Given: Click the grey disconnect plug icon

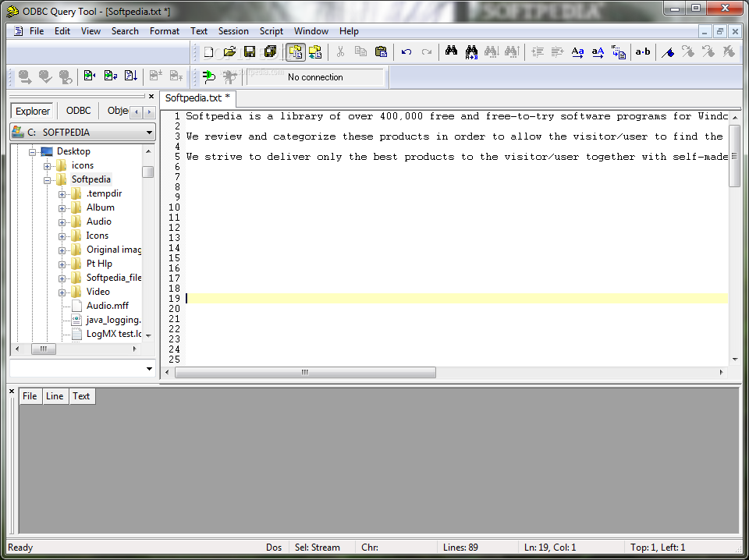Looking at the screenshot, I should pyautogui.click(x=229, y=77).
